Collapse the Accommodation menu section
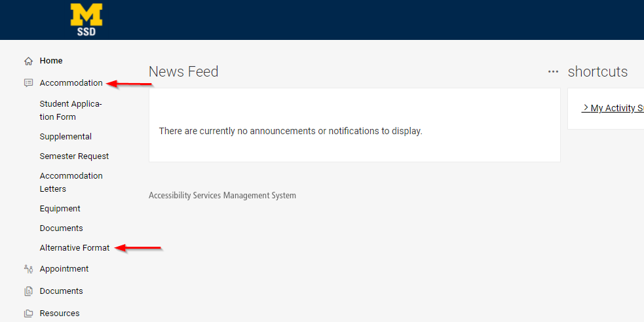Screen dimensions: 644x322 tap(71, 83)
